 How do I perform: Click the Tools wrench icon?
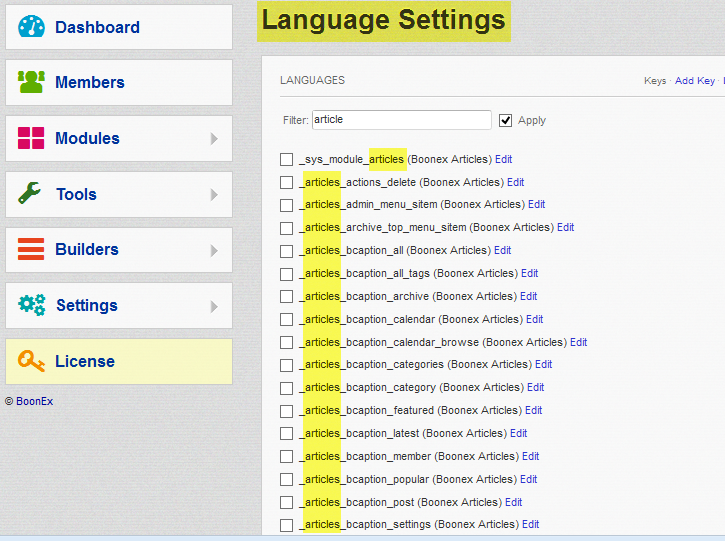30,194
